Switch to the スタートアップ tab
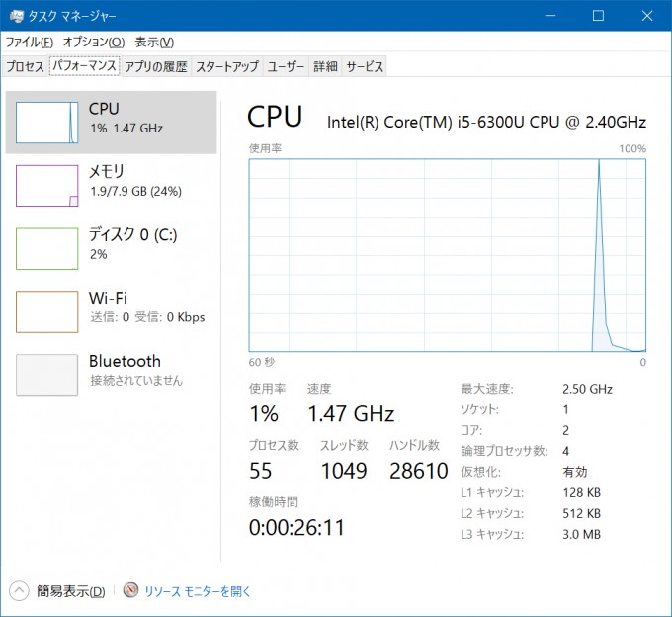Screen dimensions: 672x617 click(x=227, y=66)
